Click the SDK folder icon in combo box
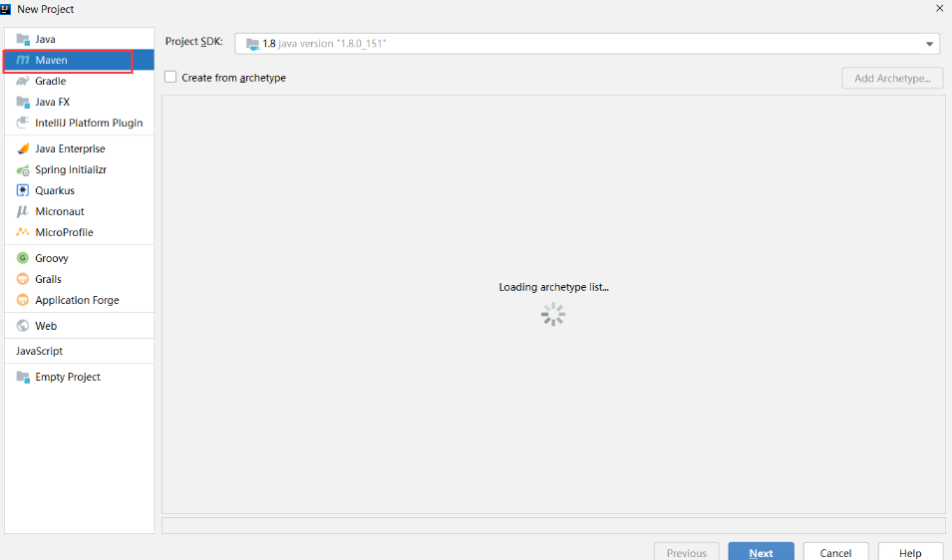The height and width of the screenshot is (560, 952). 252,44
